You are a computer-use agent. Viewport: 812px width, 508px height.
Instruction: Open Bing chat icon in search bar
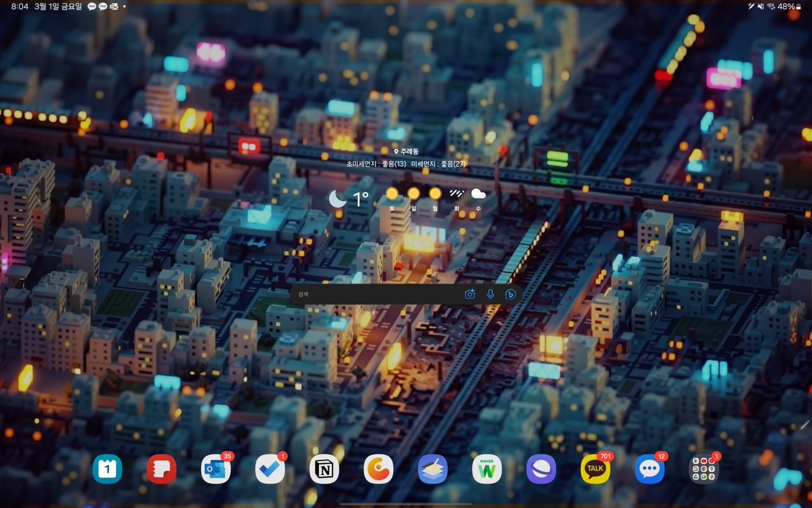[510, 294]
